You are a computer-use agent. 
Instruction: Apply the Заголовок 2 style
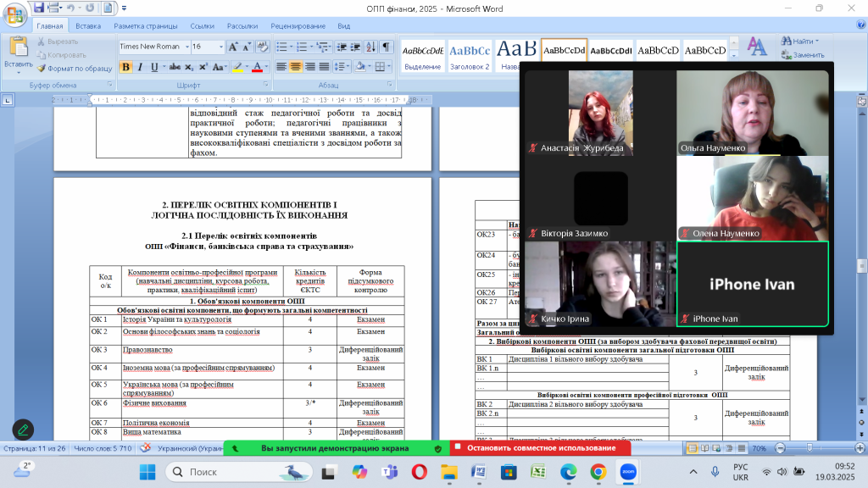point(470,56)
